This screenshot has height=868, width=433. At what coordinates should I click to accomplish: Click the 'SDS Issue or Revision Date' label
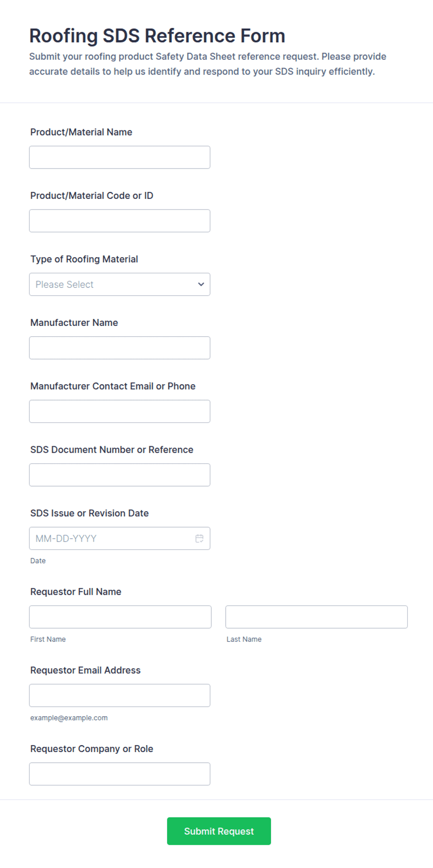coord(89,513)
